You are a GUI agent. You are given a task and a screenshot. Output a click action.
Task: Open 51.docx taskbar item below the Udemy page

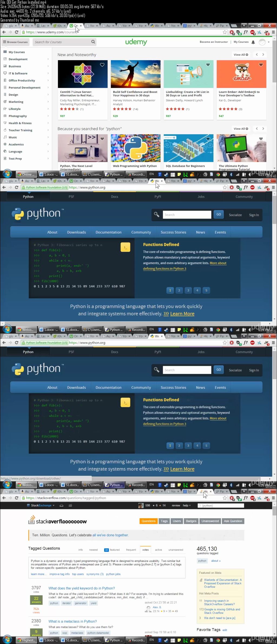(70, 174)
